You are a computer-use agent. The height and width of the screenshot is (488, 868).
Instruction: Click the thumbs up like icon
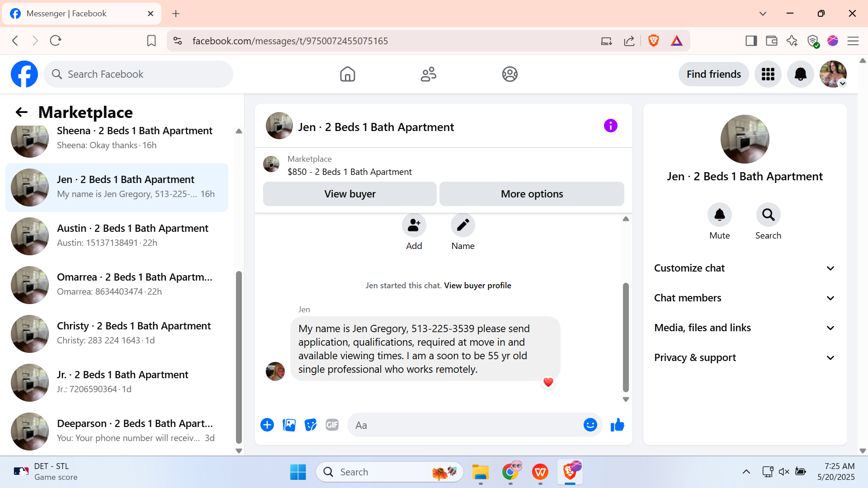pyautogui.click(x=617, y=425)
